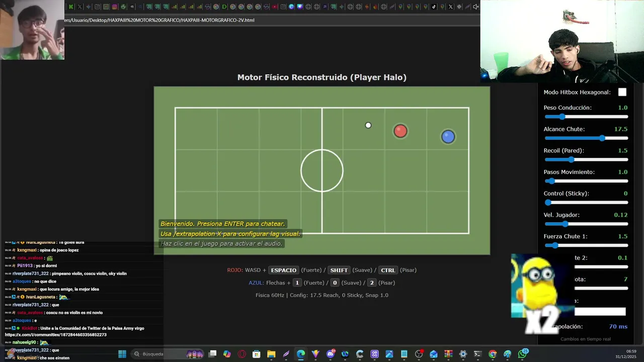The height and width of the screenshot is (362, 644).
Task: Open the Mail app taskbar icon
Action: [x=433, y=354]
